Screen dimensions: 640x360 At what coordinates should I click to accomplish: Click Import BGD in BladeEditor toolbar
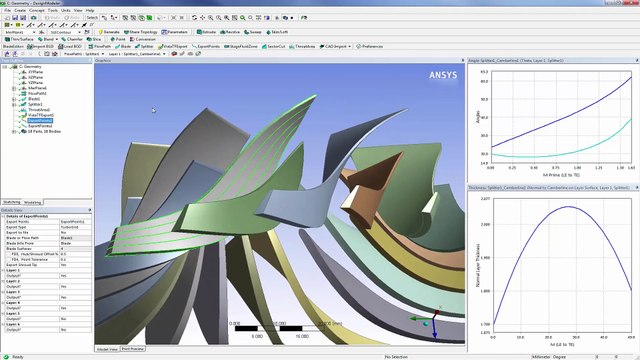pos(40,47)
